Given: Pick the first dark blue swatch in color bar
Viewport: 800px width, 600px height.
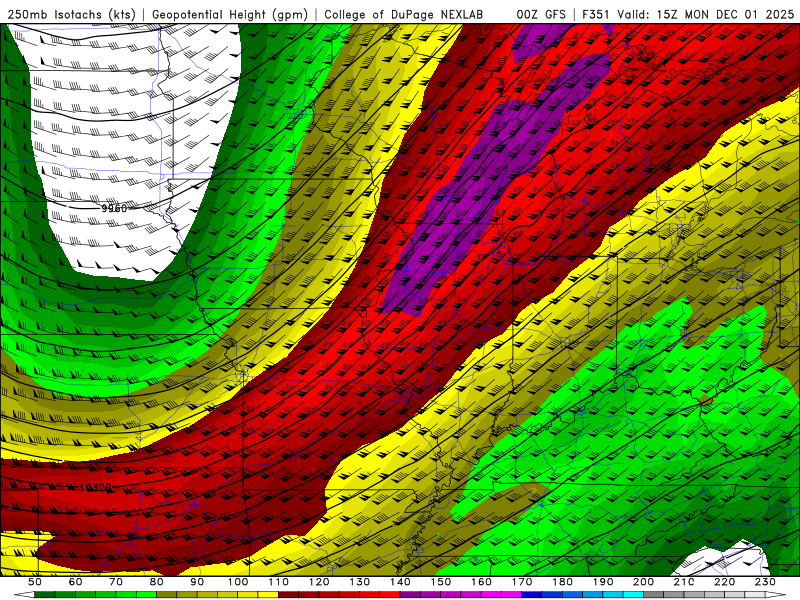Looking at the screenshot, I should coord(532,594).
